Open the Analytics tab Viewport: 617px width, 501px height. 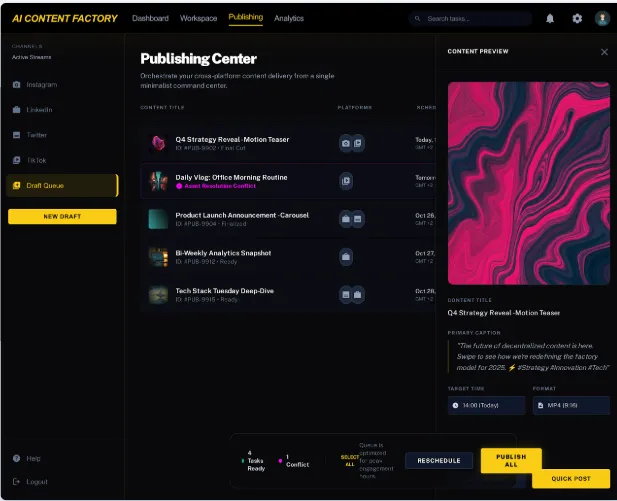click(x=289, y=18)
